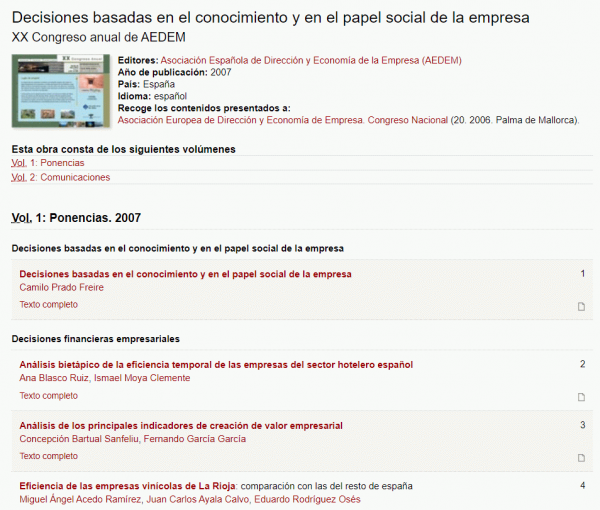The image size is (600, 510).
Task: Follow the Asociación Europea Congreso Nacional link
Action: (x=283, y=120)
